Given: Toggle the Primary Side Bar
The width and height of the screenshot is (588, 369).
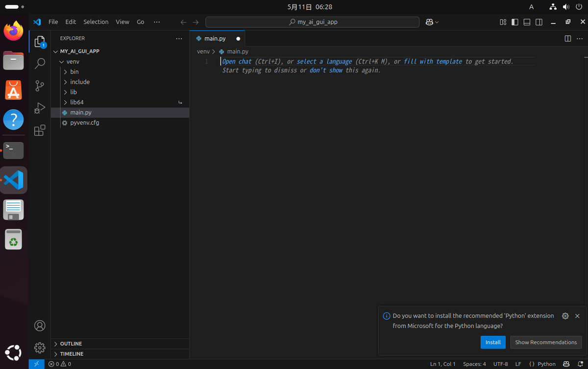Looking at the screenshot, I should coord(514,22).
